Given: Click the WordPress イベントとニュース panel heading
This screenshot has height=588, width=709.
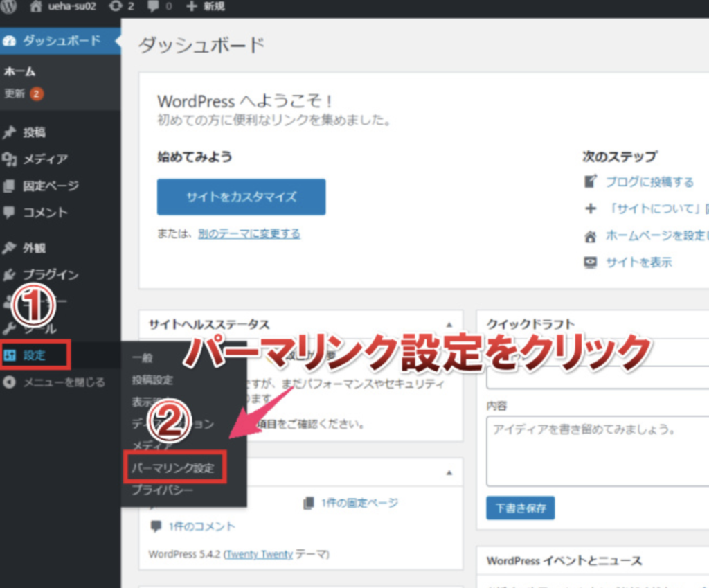Looking at the screenshot, I should point(564,560).
